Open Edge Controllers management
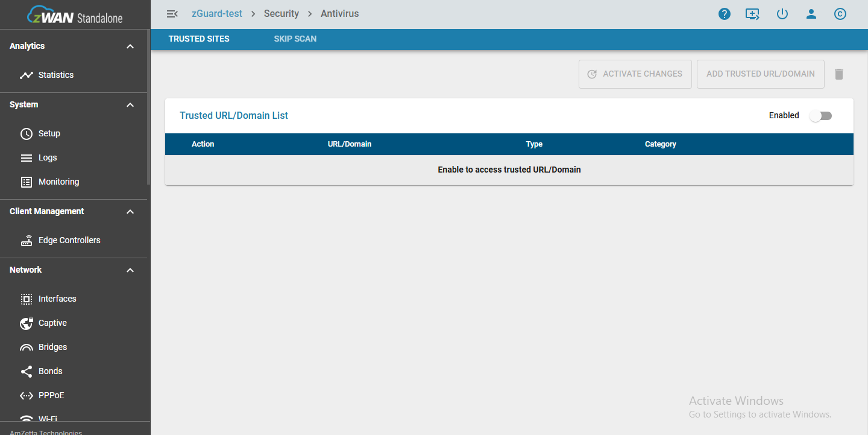This screenshot has width=868, height=435. click(69, 240)
